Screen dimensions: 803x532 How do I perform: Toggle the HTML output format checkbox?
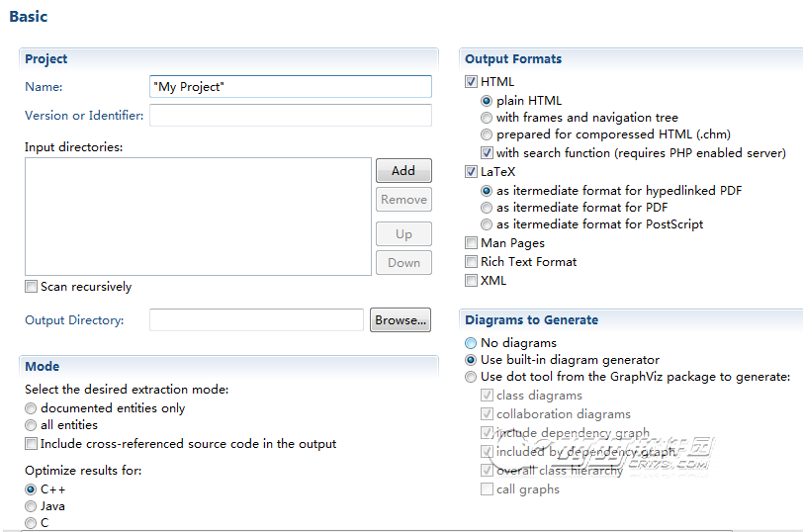pos(472,82)
